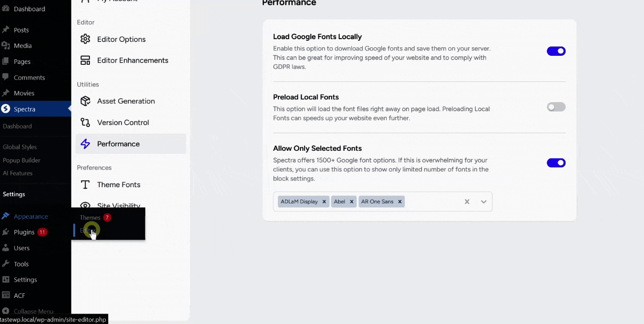Click the Asset Generation cube icon
644x324 pixels.
tap(85, 101)
